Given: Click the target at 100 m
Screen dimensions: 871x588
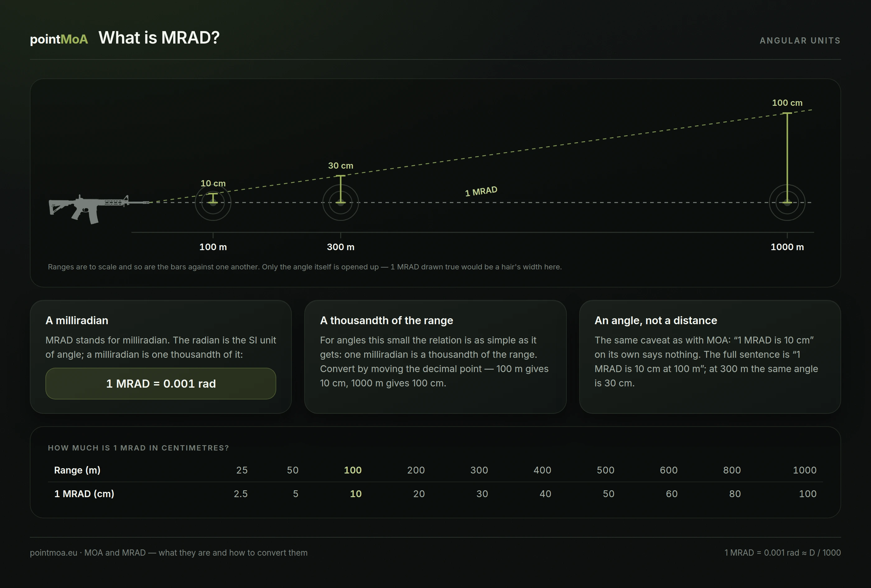Looking at the screenshot, I should click(x=213, y=203).
